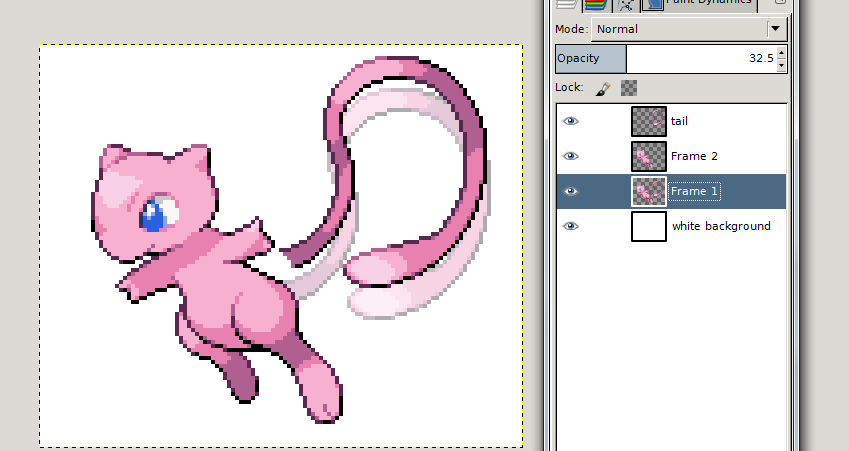Viewport: 849px width, 451px height.
Task: Switch to the Paths tab icon
Action: [625, 5]
